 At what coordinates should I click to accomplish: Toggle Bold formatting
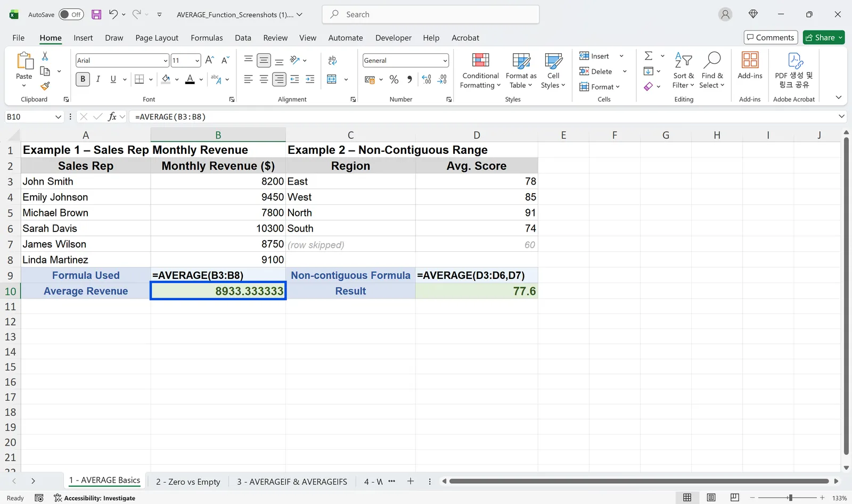83,79
